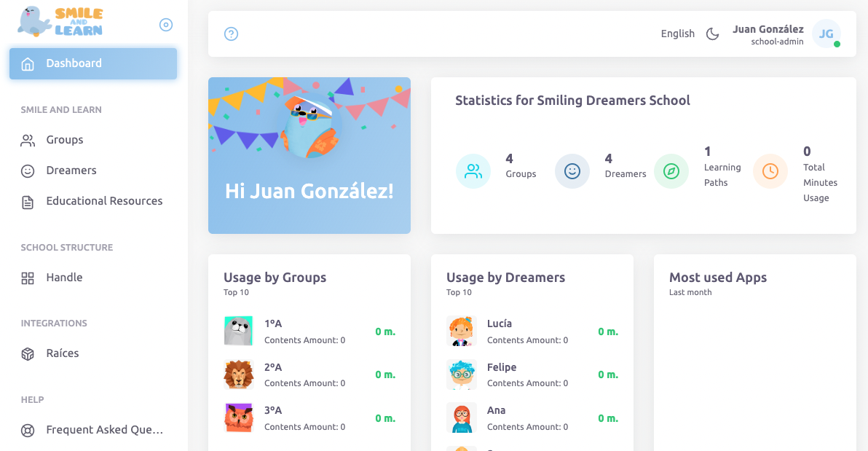This screenshot has width=868, height=451.
Task: Open Dashboard in the sidebar
Action: pyautogui.click(x=93, y=63)
